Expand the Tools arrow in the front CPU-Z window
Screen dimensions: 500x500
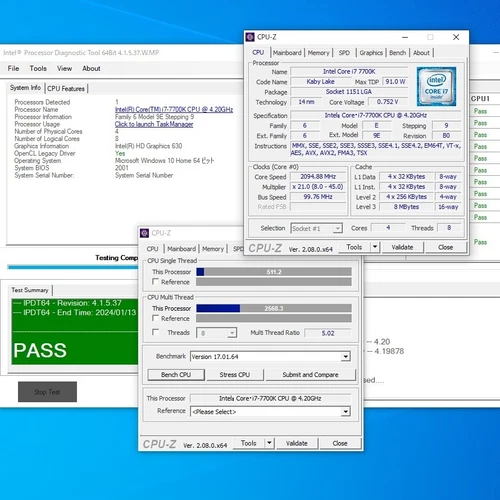[375, 247]
